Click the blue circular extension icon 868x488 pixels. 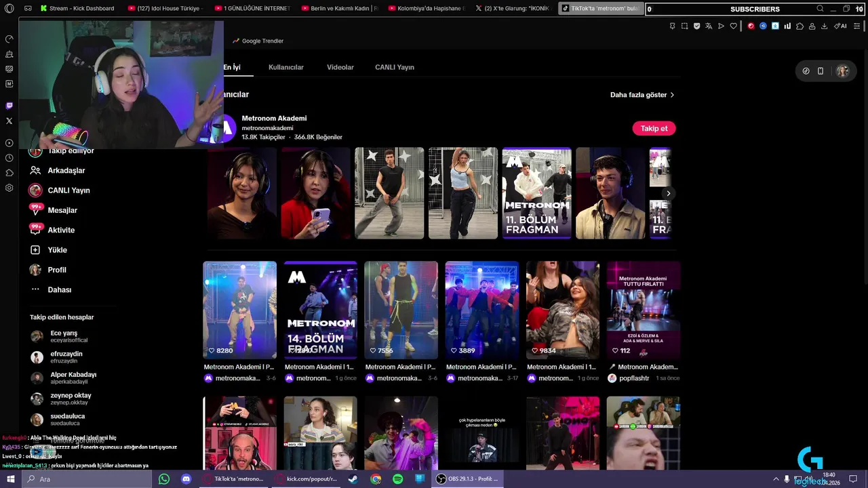pos(763,26)
